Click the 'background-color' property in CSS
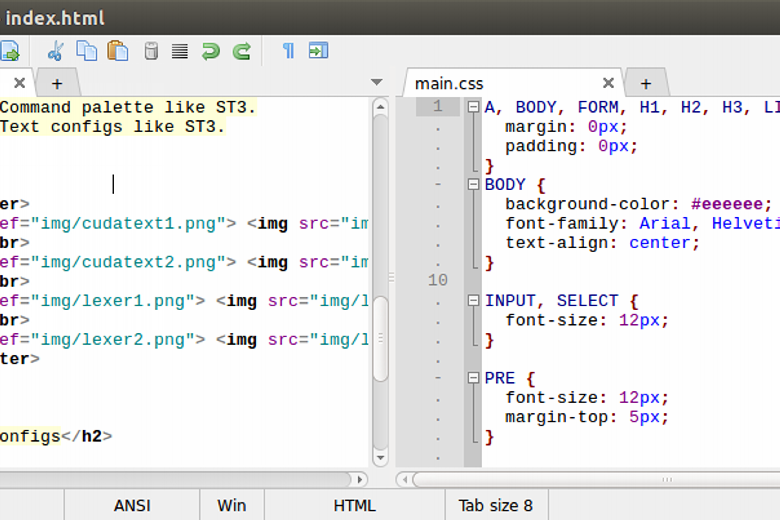The width and height of the screenshot is (780, 520). (x=588, y=204)
